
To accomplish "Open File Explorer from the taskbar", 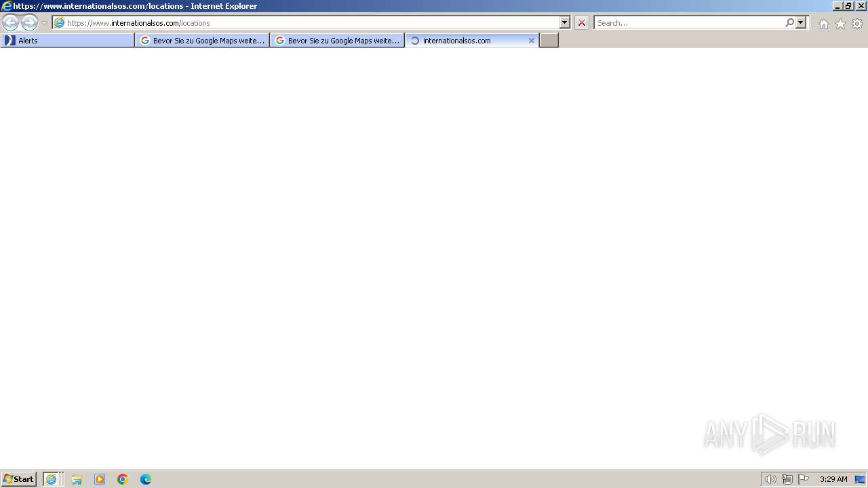I will pos(77,479).
